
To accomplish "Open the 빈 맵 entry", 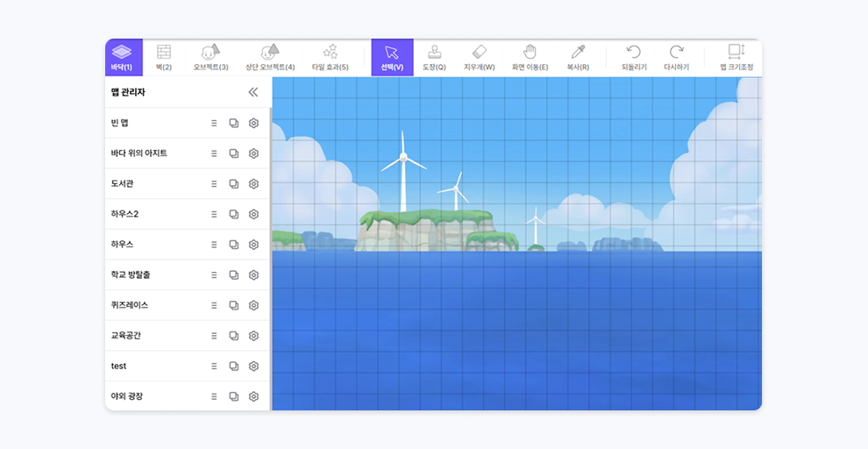I will (x=187, y=123).
